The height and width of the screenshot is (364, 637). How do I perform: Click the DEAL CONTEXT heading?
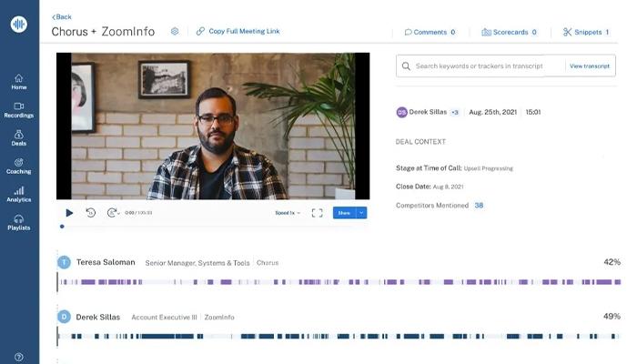click(x=420, y=142)
